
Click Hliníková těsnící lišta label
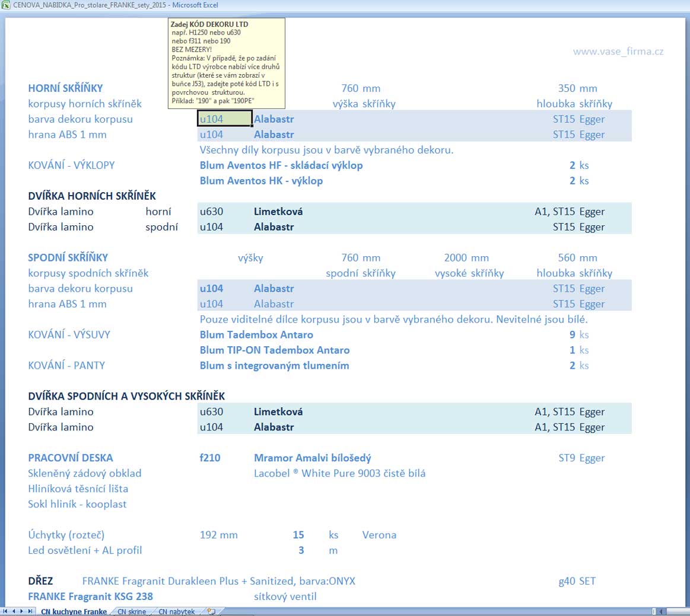click(78, 489)
